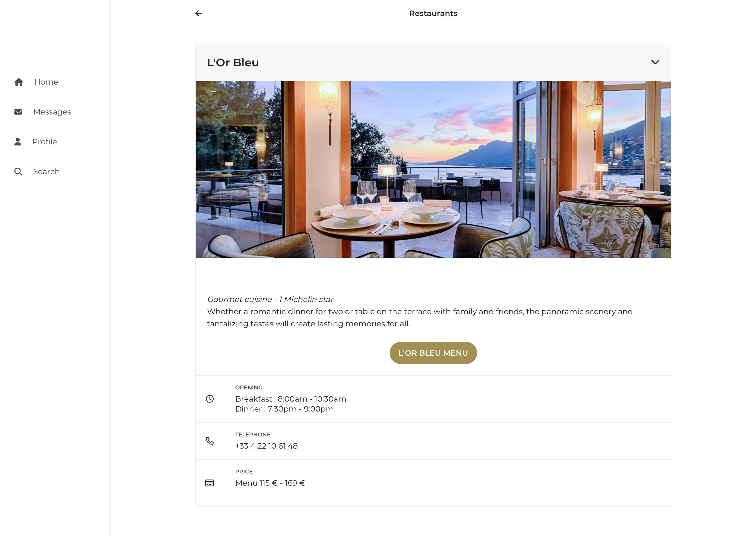This screenshot has height=536, width=756.
Task: Click the Home house icon
Action: click(19, 82)
